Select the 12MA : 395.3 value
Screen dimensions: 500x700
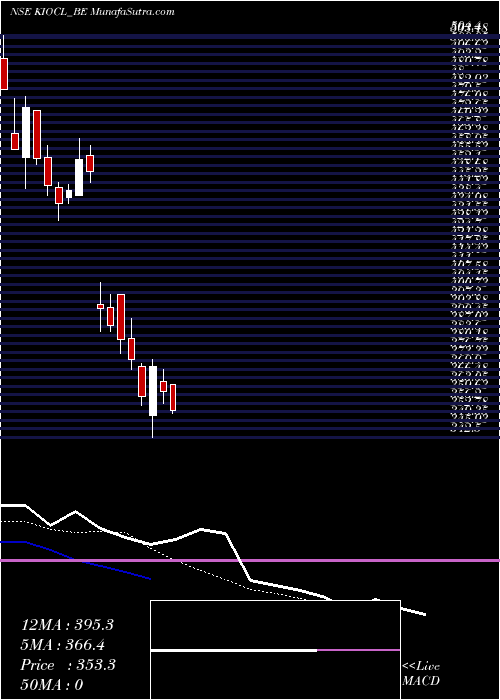click(x=67, y=625)
